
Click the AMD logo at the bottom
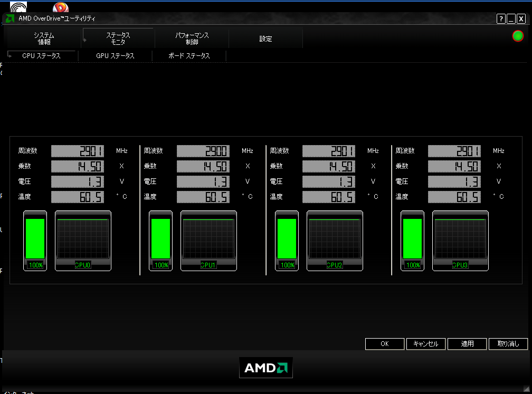pyautogui.click(x=265, y=368)
